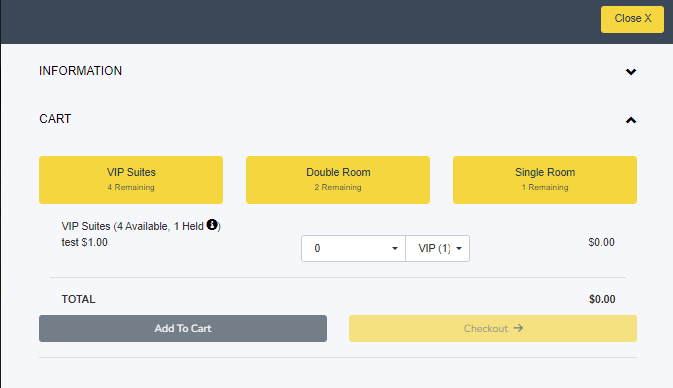This screenshot has width=673, height=388.
Task: Expand the INFORMATION section chevron
Action: (x=631, y=72)
